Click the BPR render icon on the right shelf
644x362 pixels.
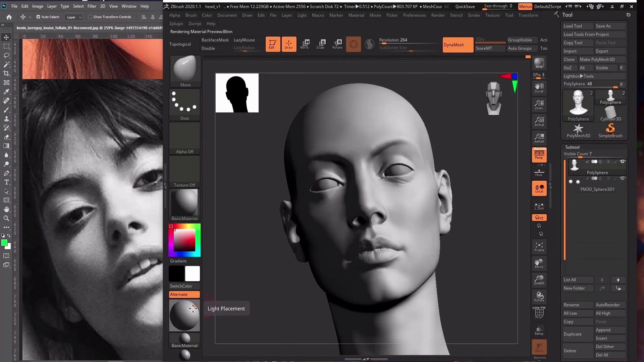pos(539,63)
